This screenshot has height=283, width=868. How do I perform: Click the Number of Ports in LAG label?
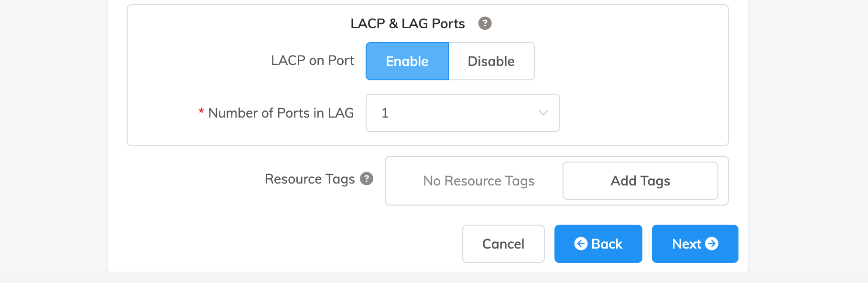[x=281, y=113]
